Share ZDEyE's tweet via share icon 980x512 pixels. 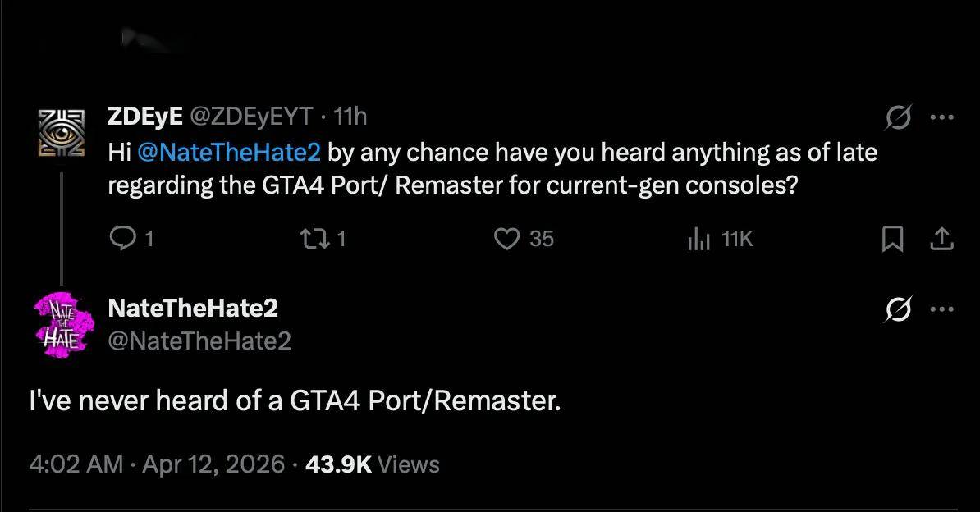(941, 239)
